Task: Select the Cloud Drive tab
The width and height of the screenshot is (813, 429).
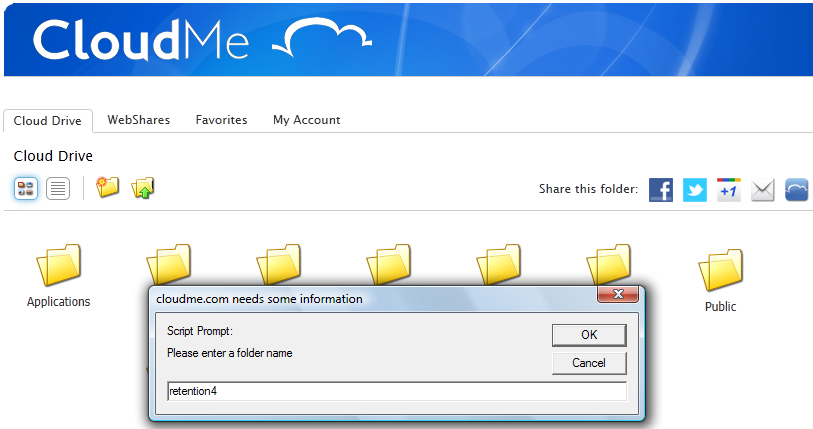Action: click(x=48, y=121)
